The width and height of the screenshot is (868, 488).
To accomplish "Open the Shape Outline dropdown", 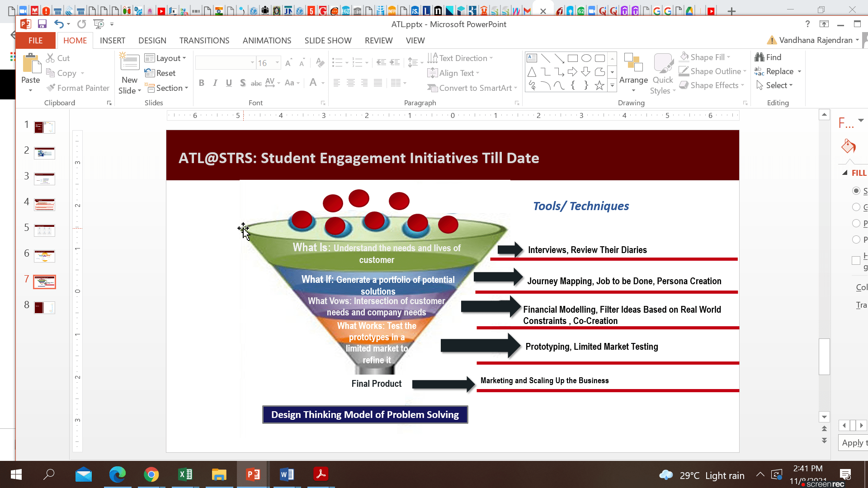I will pos(712,71).
